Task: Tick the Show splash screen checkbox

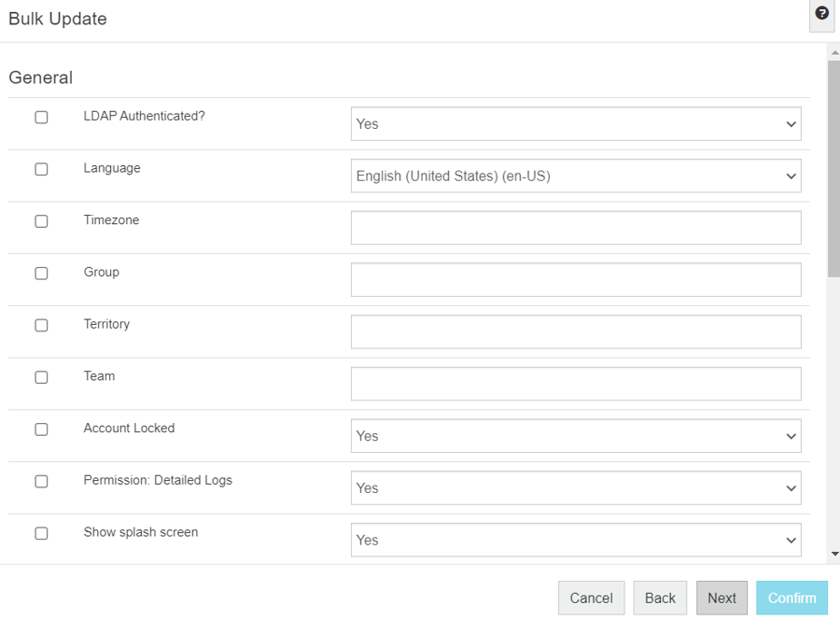Action: tap(41, 534)
